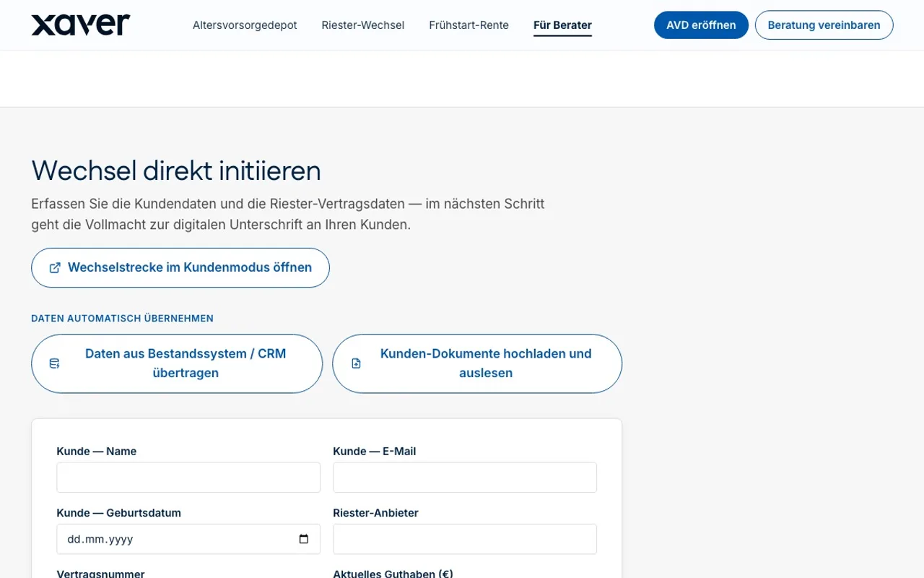Screen dimensions: 924x578
Task: Open the calendar picker icon in Geburtsdatum
Action: click(304, 539)
